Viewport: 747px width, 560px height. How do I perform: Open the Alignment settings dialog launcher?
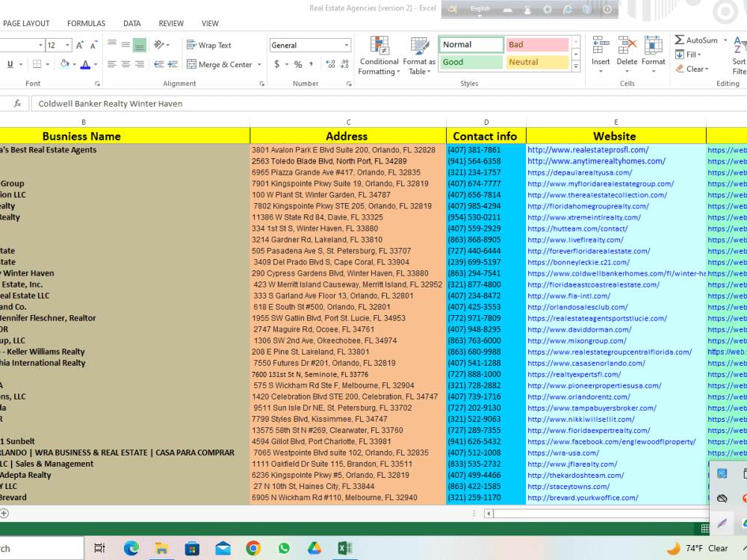[261, 84]
